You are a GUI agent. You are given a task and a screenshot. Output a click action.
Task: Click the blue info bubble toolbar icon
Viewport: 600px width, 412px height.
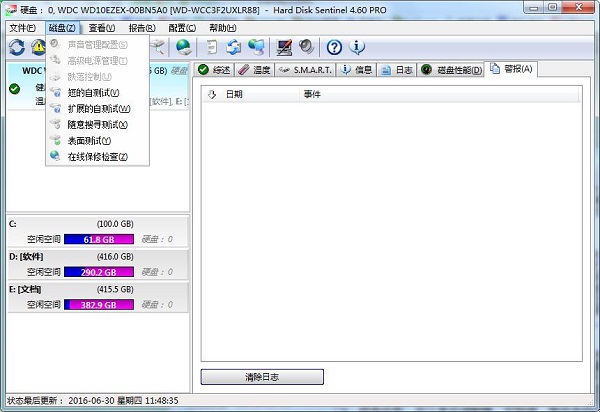[x=357, y=47]
